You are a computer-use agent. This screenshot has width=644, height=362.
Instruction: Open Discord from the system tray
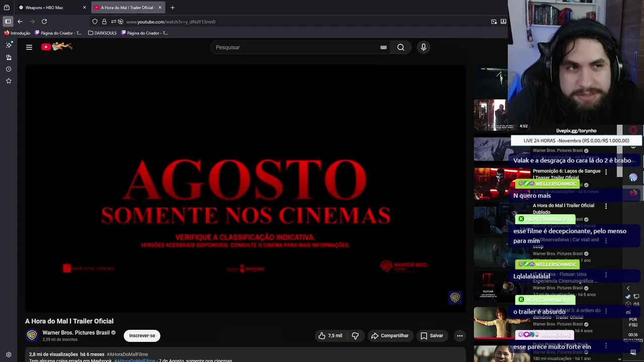(x=628, y=312)
